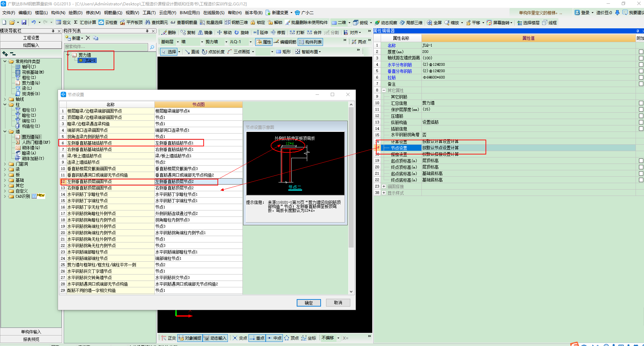Toggle checkbox on 起点顶标高 row
Viewport: 644px width, 346px height.
(x=641, y=161)
